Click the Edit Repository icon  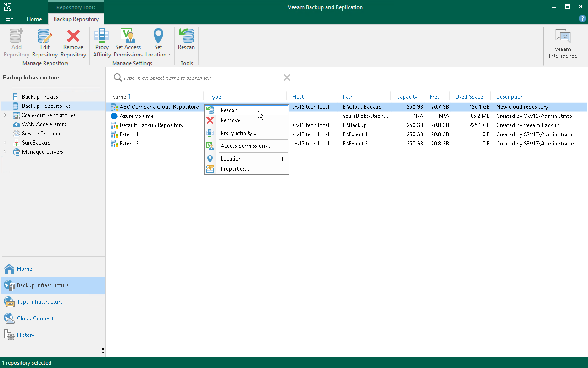pos(44,41)
